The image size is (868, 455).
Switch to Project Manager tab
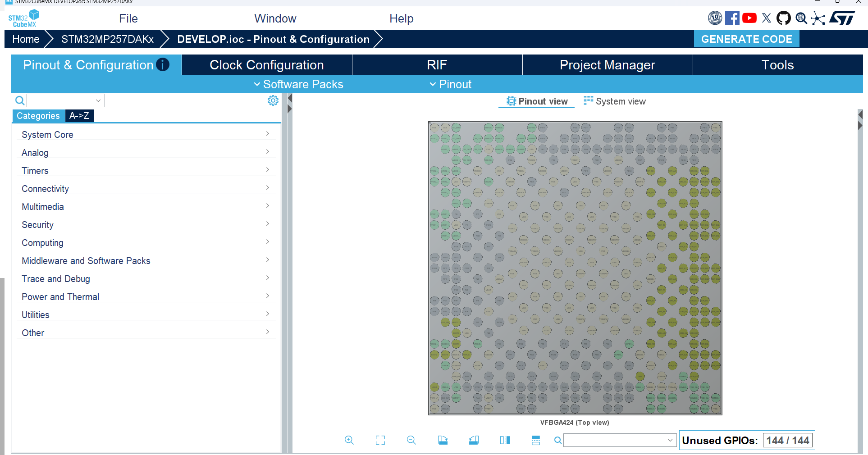click(608, 65)
